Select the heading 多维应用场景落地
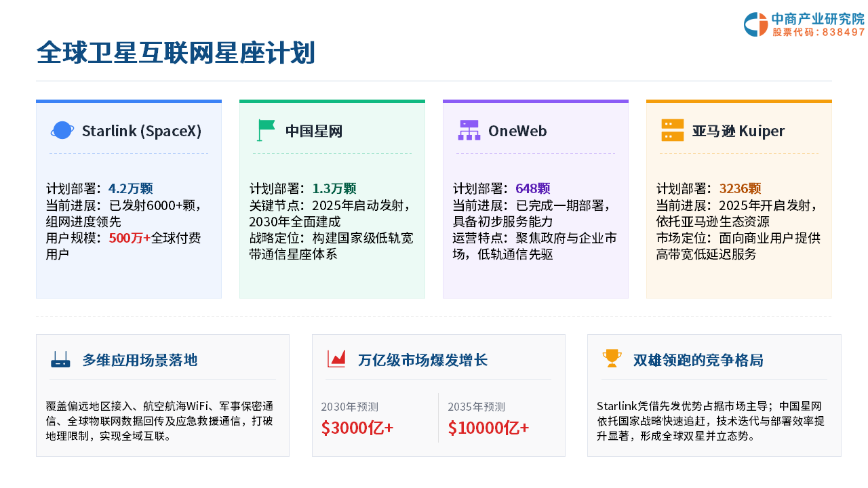The height and width of the screenshot is (488, 868). pyautogui.click(x=140, y=360)
